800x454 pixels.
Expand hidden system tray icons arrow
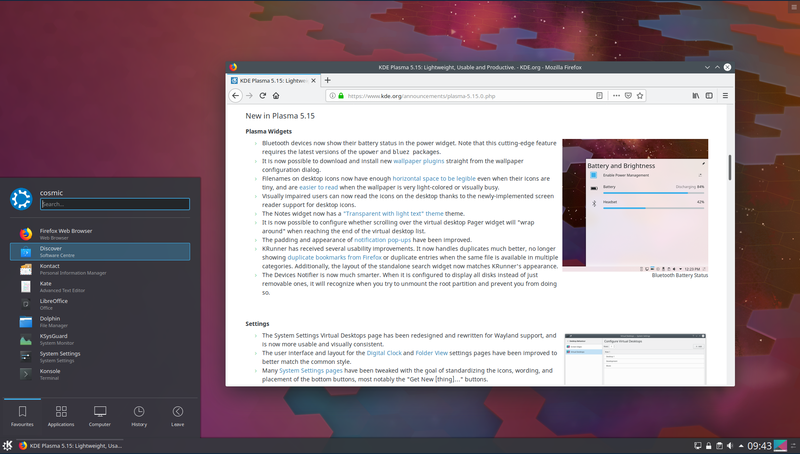(x=741, y=445)
